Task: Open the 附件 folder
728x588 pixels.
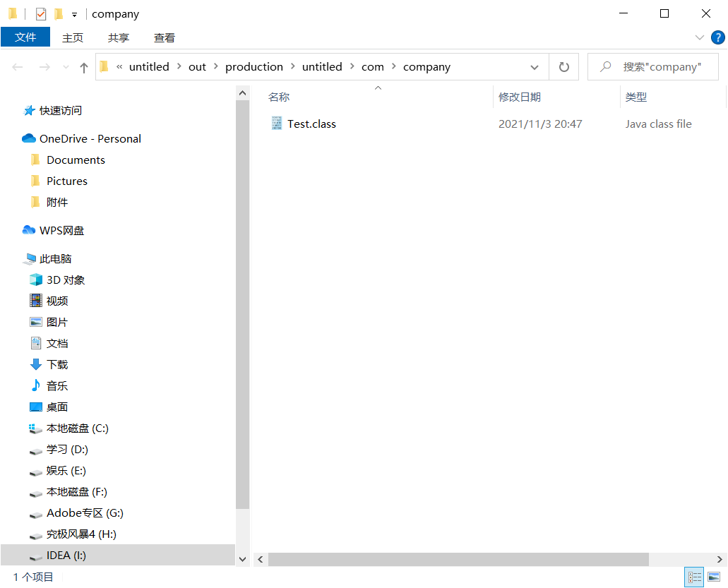Action: (x=57, y=203)
